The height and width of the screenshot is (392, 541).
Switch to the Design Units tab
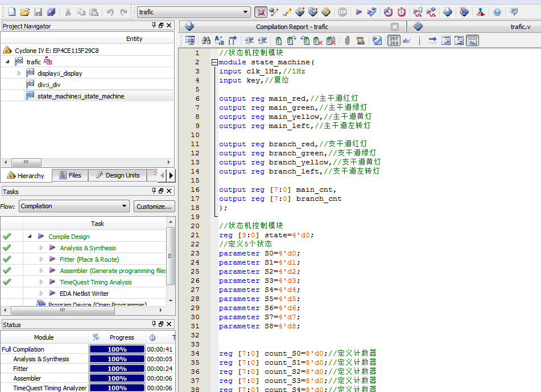(x=118, y=175)
